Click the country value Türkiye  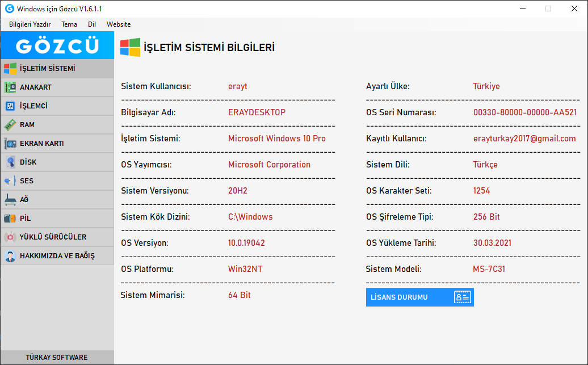pos(486,86)
